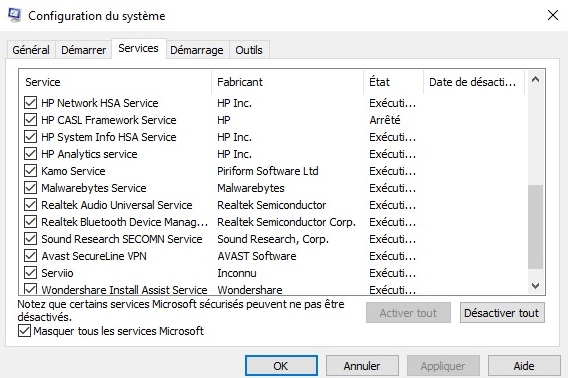Open the Démarrer tab
568x378 pixels.
pos(83,50)
